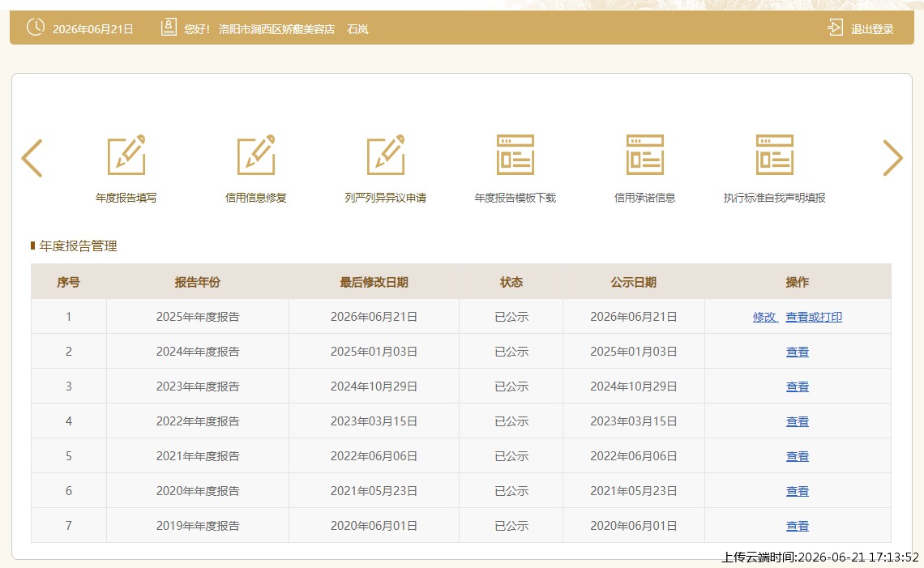This screenshot has width=924, height=568.
Task: Click 2020年年度报告 cell
Action: (198, 490)
